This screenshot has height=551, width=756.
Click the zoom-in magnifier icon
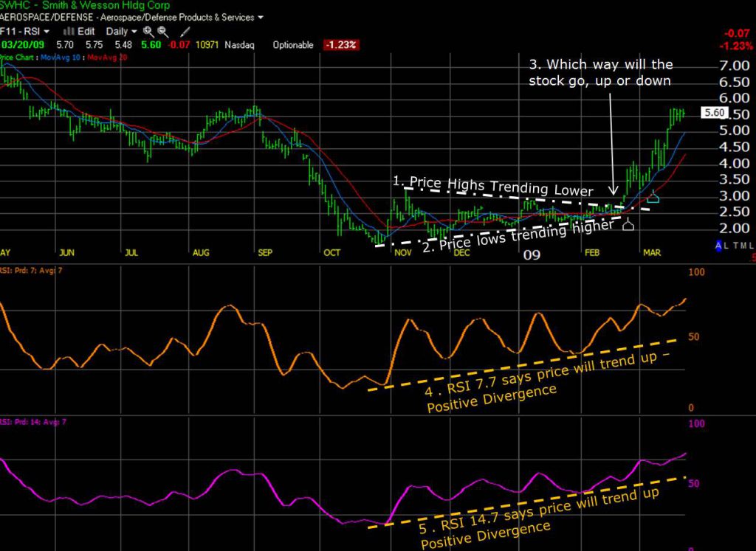(x=149, y=32)
